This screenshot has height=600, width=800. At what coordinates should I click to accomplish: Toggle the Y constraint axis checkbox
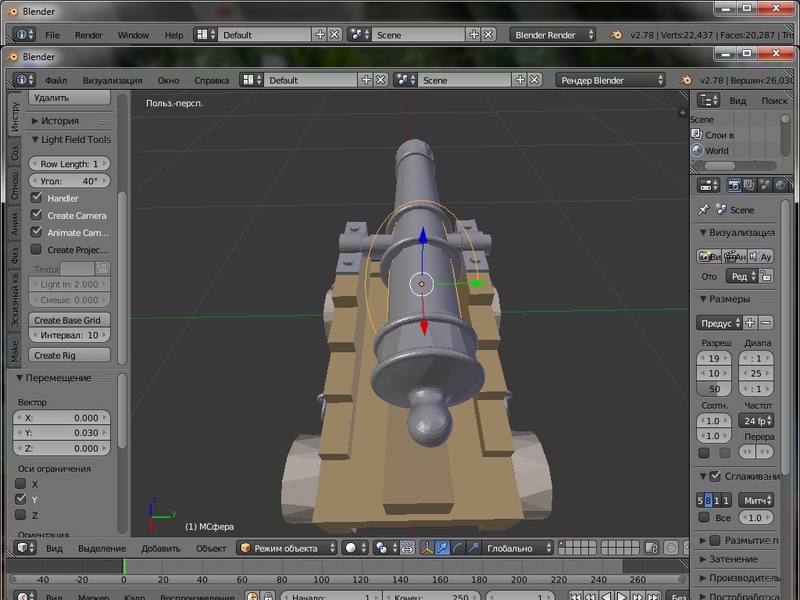point(21,499)
